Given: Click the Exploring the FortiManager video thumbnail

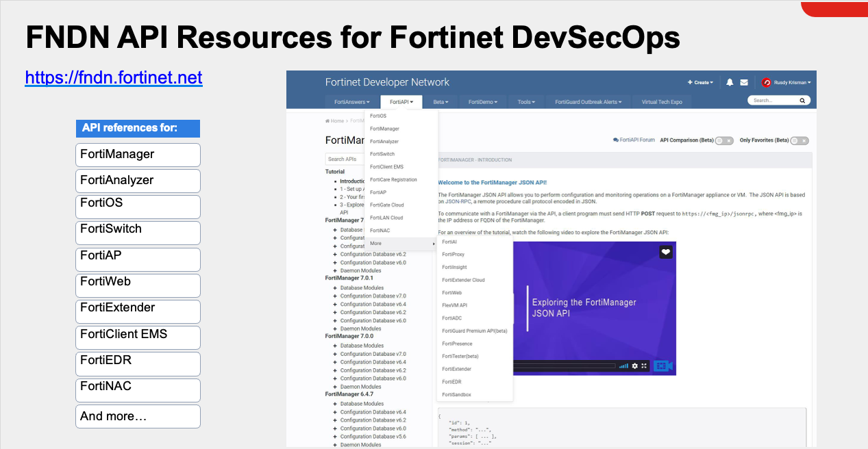Looking at the screenshot, I should [x=595, y=308].
